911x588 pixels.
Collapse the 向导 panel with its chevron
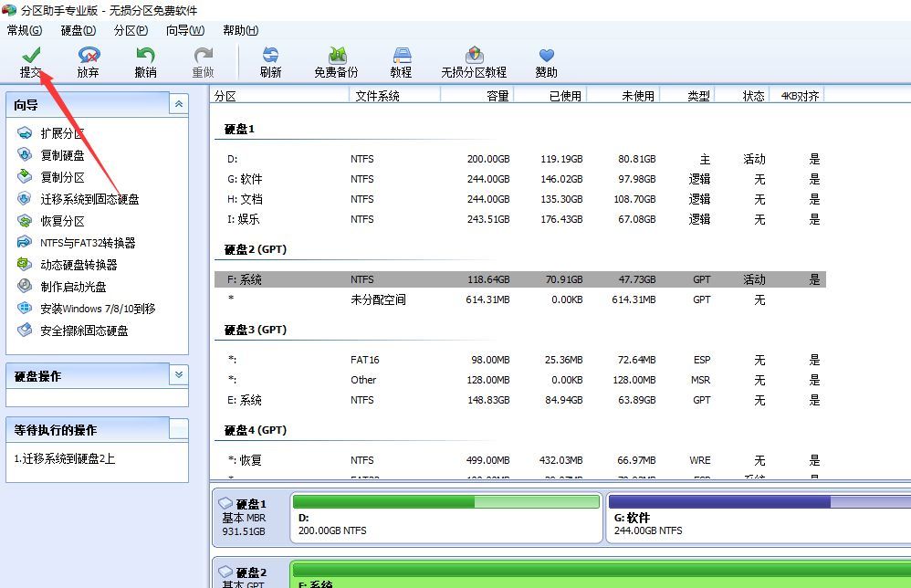click(x=179, y=104)
